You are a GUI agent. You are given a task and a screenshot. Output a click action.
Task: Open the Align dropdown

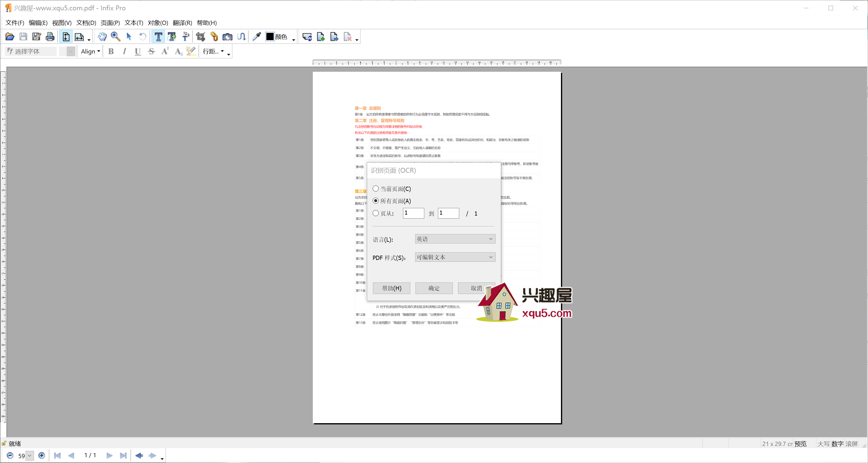tap(90, 51)
